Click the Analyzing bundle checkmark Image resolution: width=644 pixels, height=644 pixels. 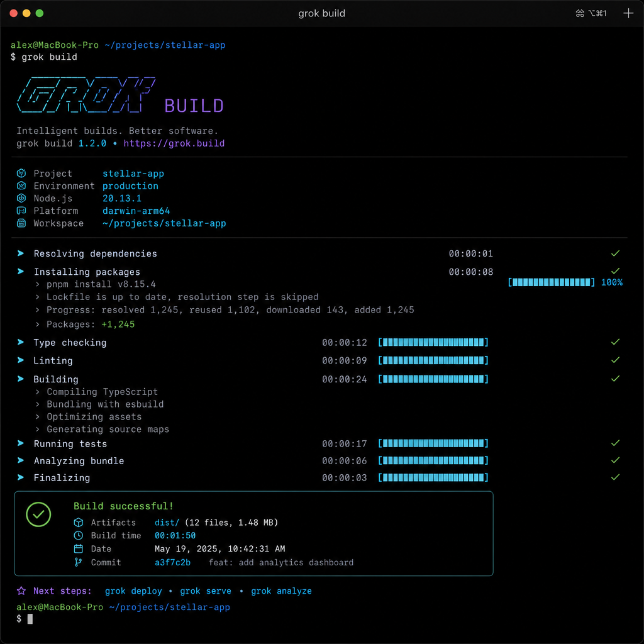(615, 460)
